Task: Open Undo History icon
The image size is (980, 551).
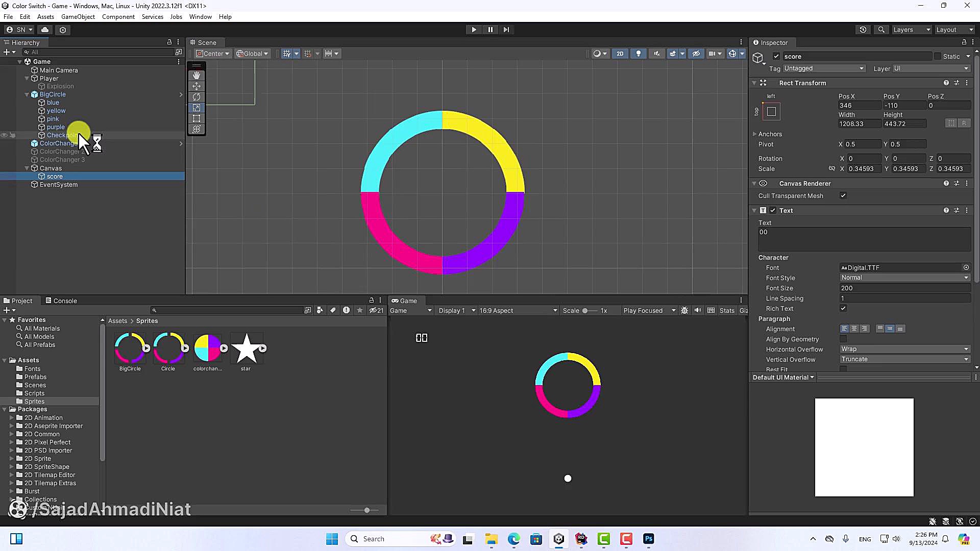Action: pos(863,30)
